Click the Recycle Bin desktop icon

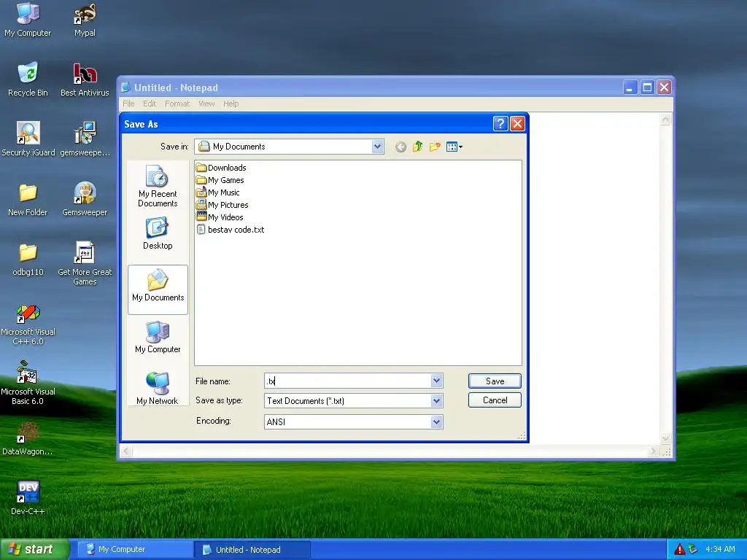coord(28,80)
